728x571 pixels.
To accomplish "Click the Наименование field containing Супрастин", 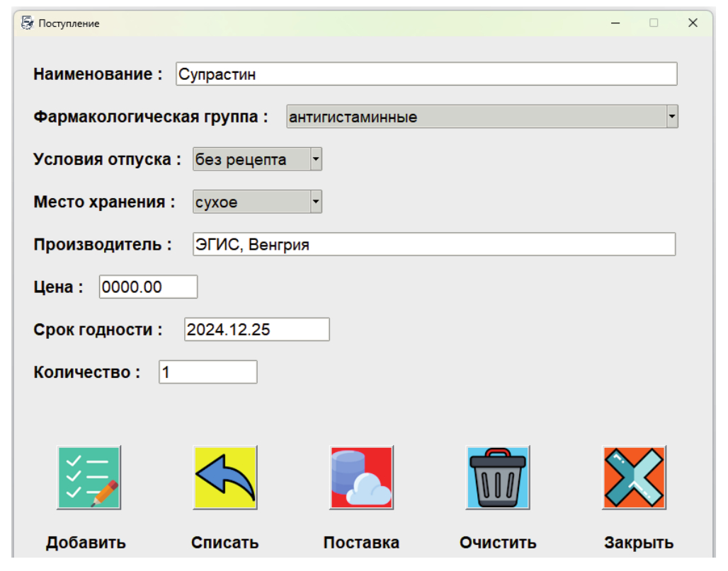I will [x=426, y=74].
